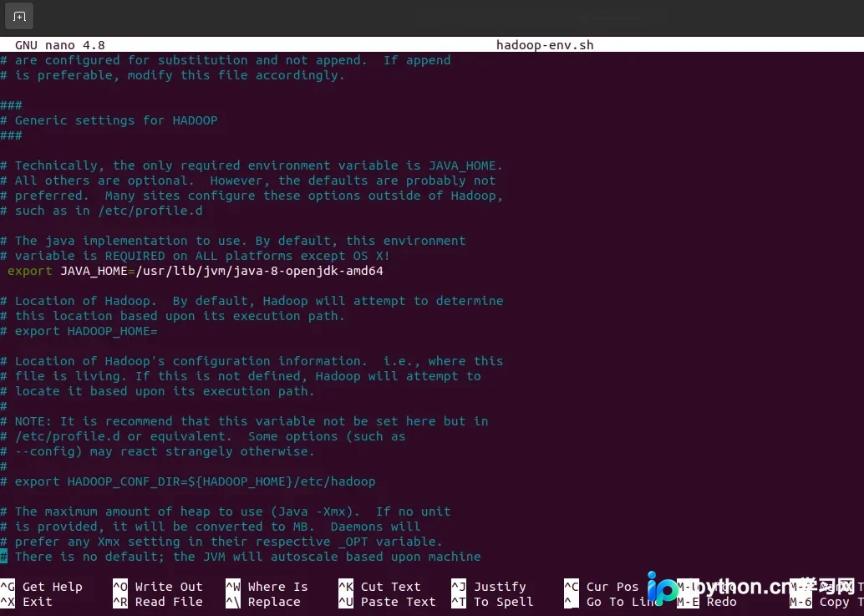864x616 pixels.
Task: Click the 'variable is REQUIRED on ALL platforms' line
Action: (195, 257)
